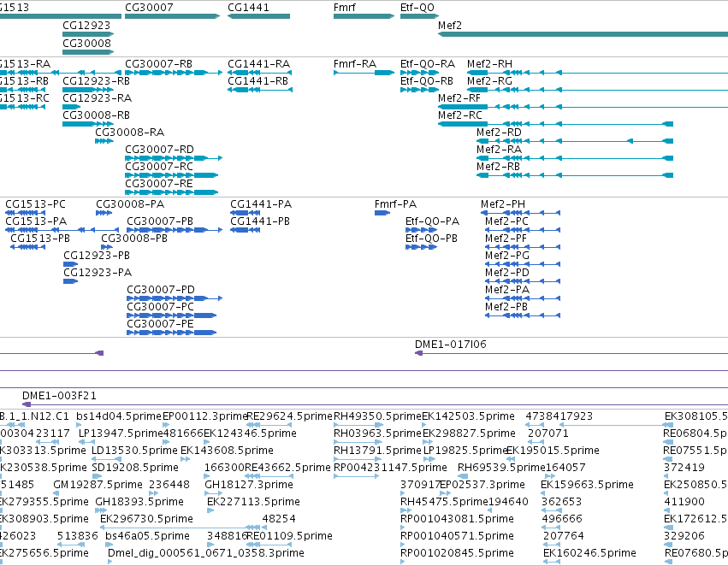The height and width of the screenshot is (566, 728).
Task: Click EST LD13530.5prime
Action: click(x=134, y=451)
